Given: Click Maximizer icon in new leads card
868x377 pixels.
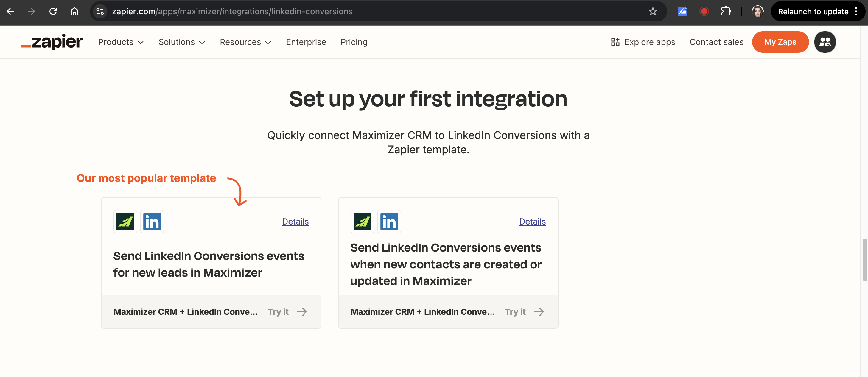Looking at the screenshot, I should (x=125, y=221).
